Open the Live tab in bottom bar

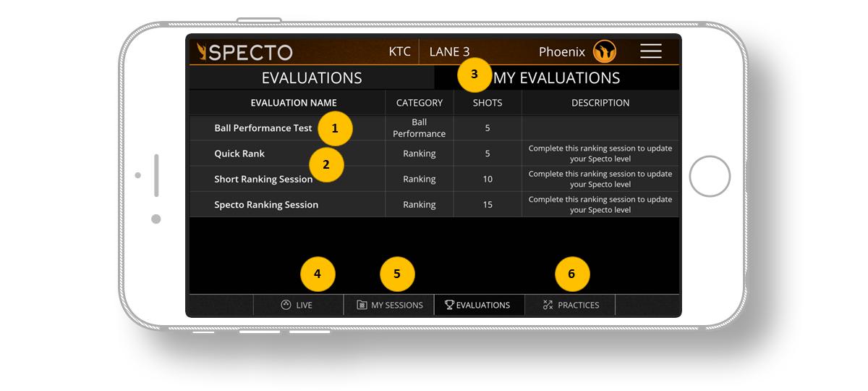[x=298, y=305]
